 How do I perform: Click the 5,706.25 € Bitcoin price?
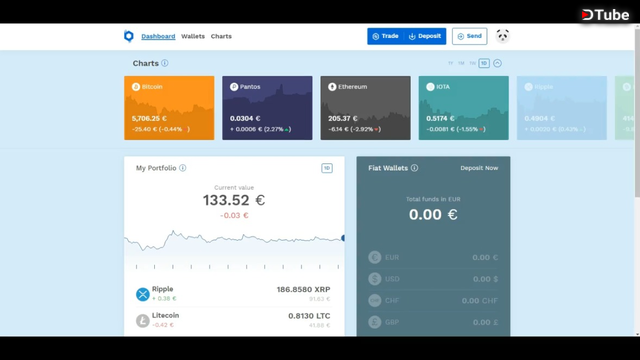click(149, 118)
